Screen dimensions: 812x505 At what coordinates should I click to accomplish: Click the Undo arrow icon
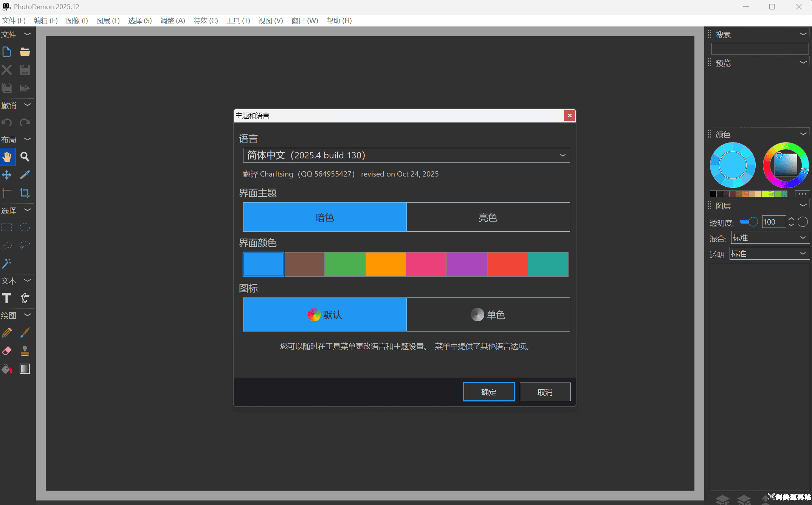[x=7, y=122]
